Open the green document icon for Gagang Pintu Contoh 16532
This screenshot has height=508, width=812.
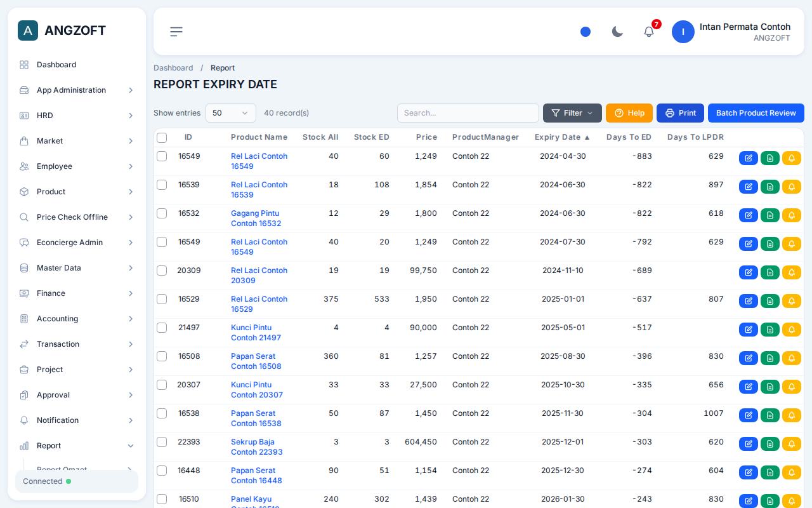[x=770, y=215]
